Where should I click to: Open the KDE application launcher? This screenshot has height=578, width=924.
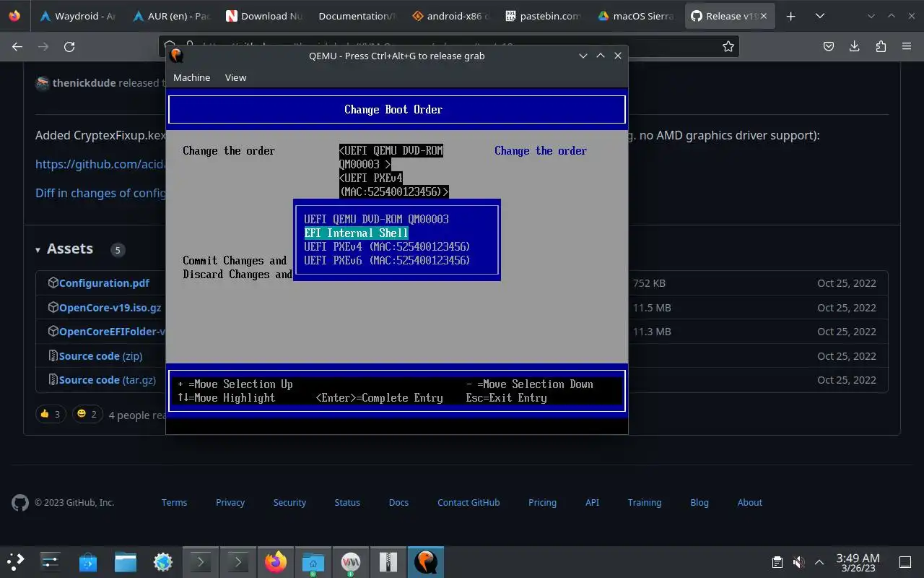coord(15,561)
